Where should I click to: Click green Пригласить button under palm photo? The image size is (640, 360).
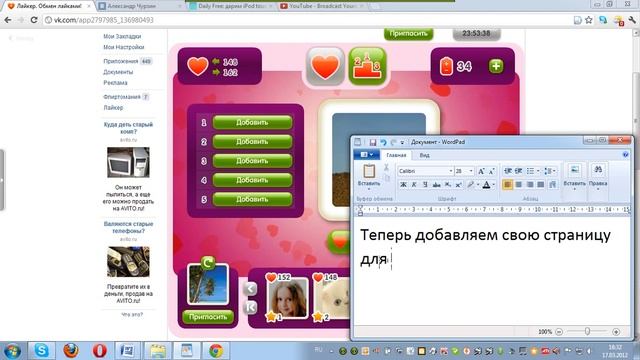click(x=208, y=317)
